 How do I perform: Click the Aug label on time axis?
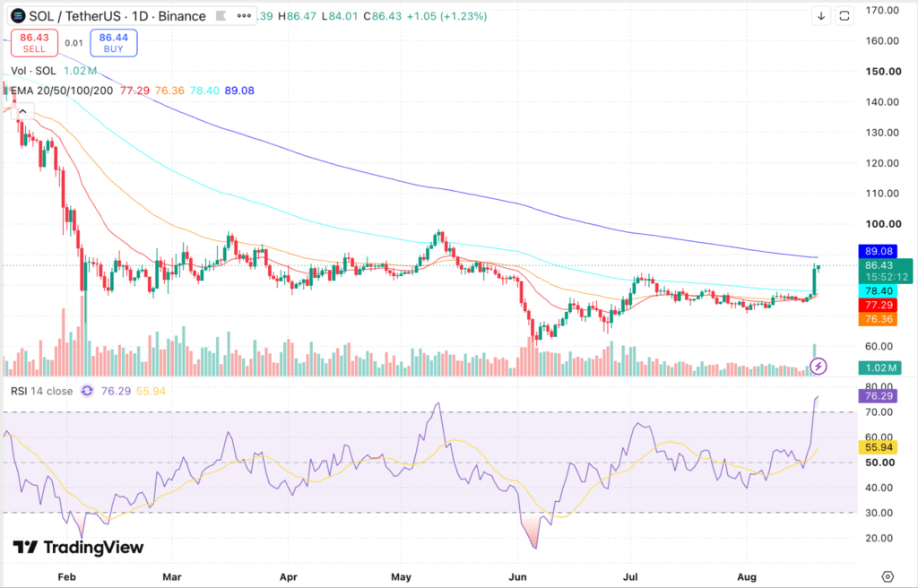point(747,577)
